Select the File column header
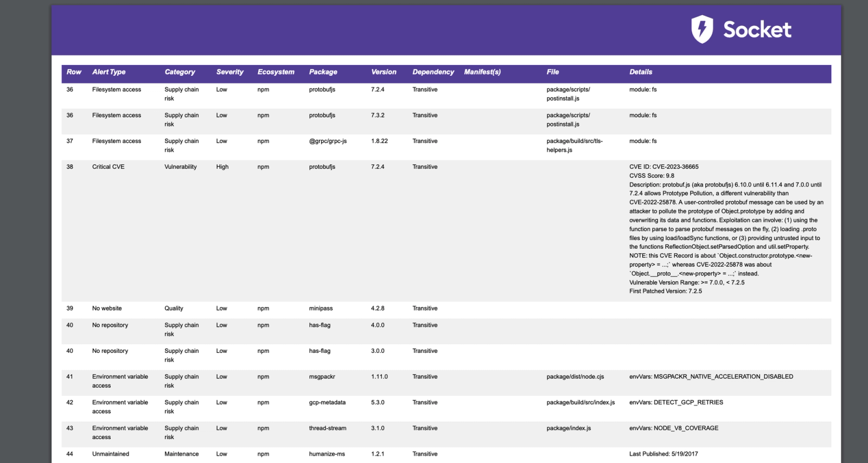The width and height of the screenshot is (868, 463). pyautogui.click(x=552, y=72)
